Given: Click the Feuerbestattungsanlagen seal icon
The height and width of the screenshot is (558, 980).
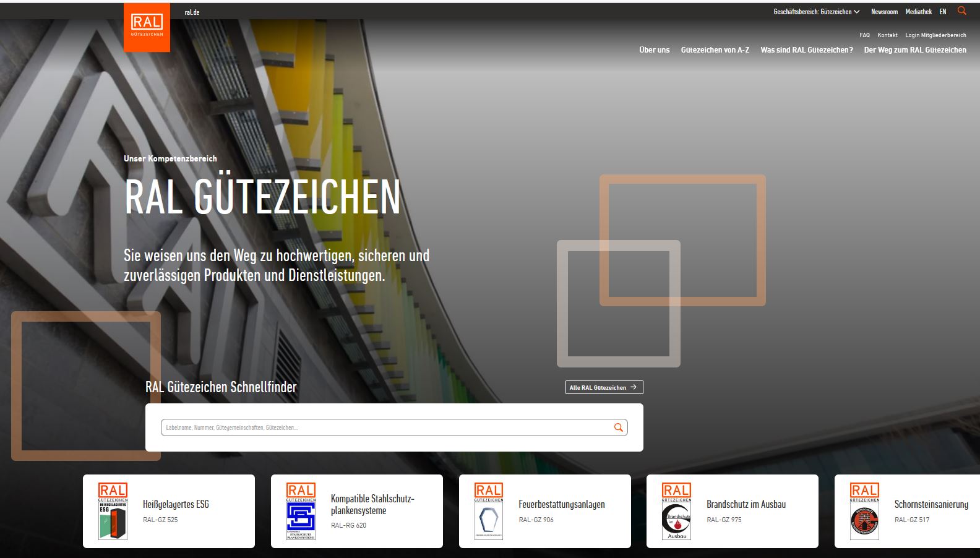Looking at the screenshot, I should pyautogui.click(x=488, y=511).
